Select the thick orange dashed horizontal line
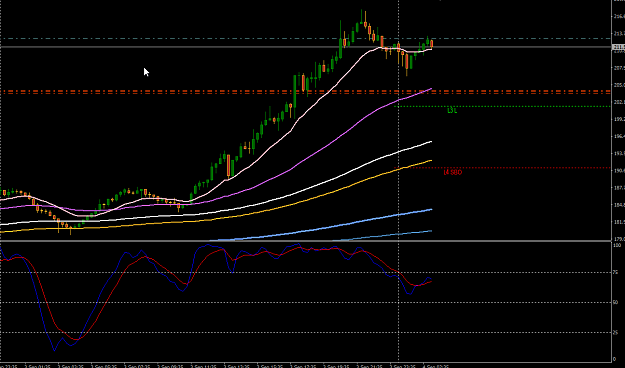Image resolution: width=625 pixels, height=368 pixels. 305,92
